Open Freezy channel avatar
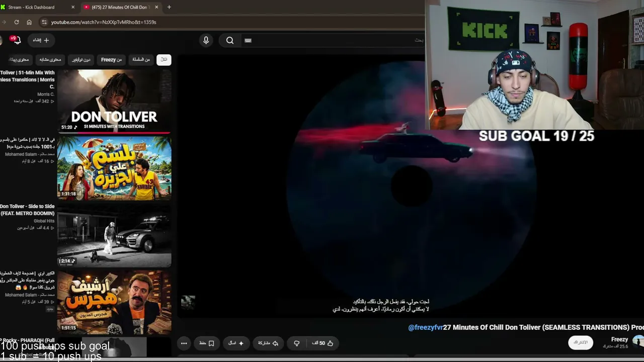This screenshot has width=644, height=362. pyautogui.click(x=638, y=342)
